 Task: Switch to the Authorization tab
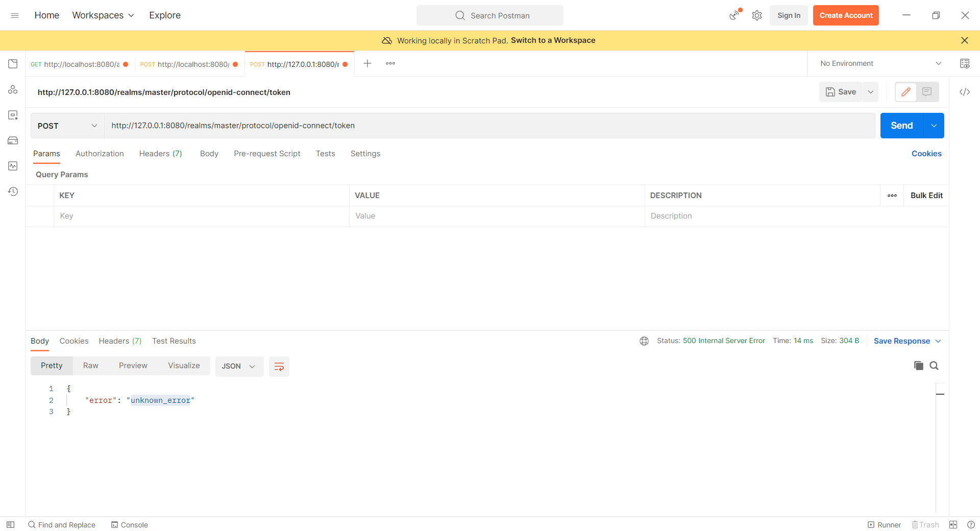click(x=100, y=154)
